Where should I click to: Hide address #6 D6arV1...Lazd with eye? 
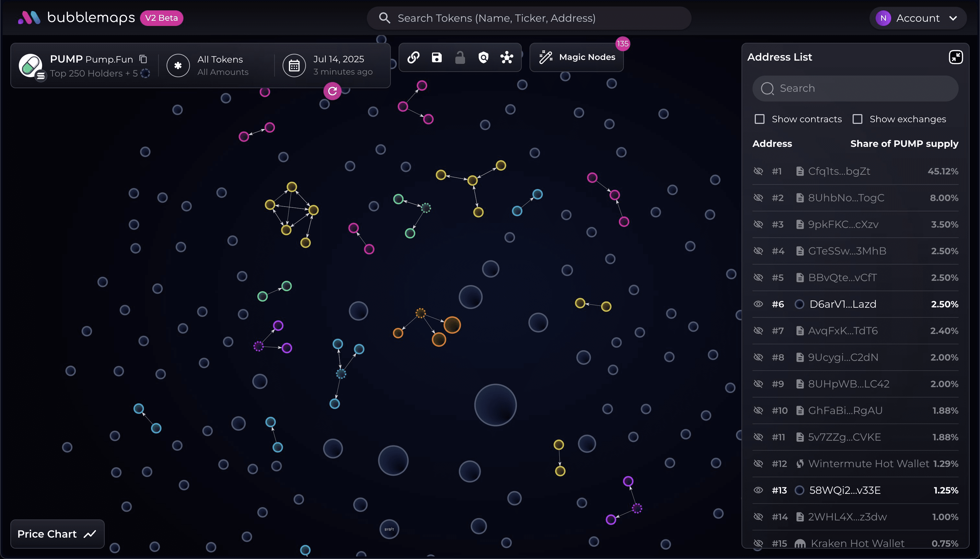tap(758, 304)
